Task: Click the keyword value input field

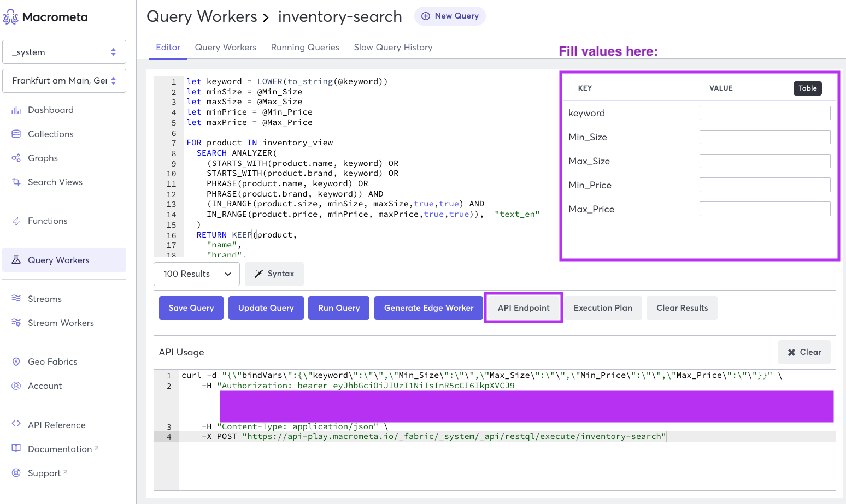Action: (x=765, y=112)
